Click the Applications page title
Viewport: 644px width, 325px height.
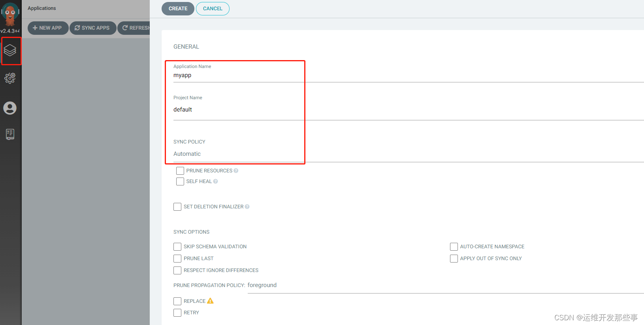point(42,8)
